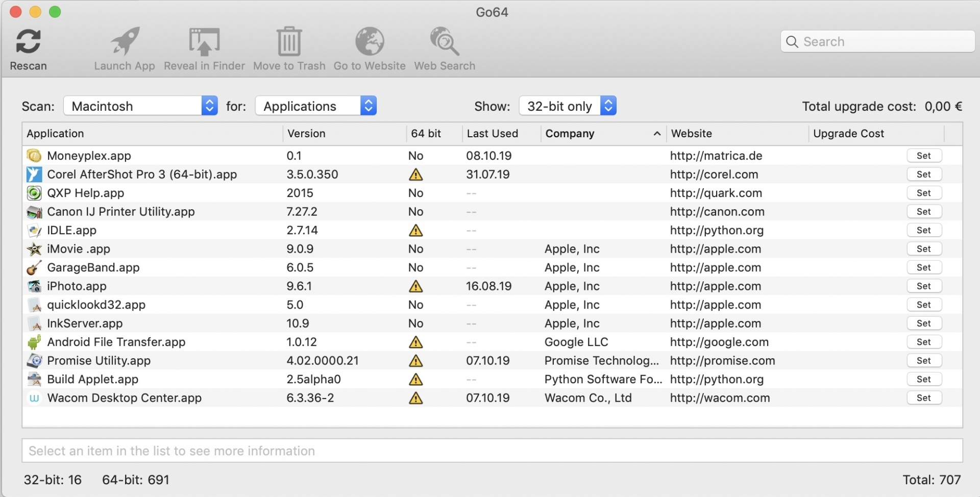980x497 pixels.
Task: Click warning triangle in Corel AfterShot row
Action: 416,175
